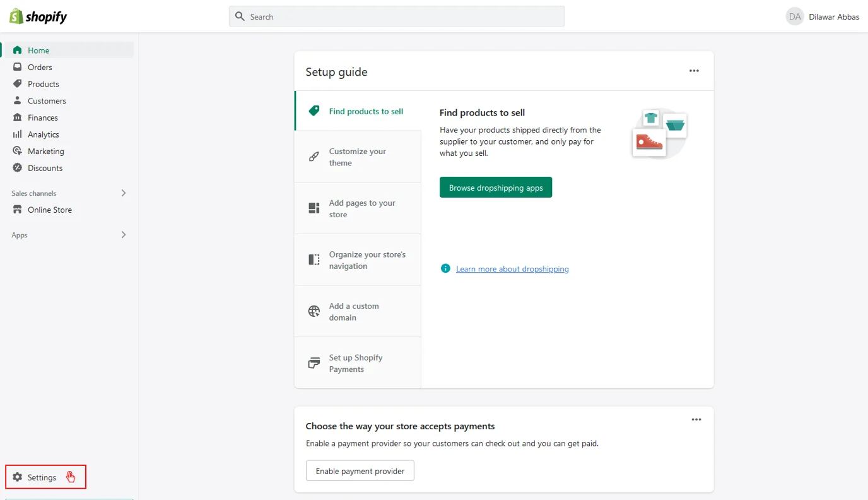
Task: Click the Online Store storefront icon
Action: pyautogui.click(x=18, y=210)
